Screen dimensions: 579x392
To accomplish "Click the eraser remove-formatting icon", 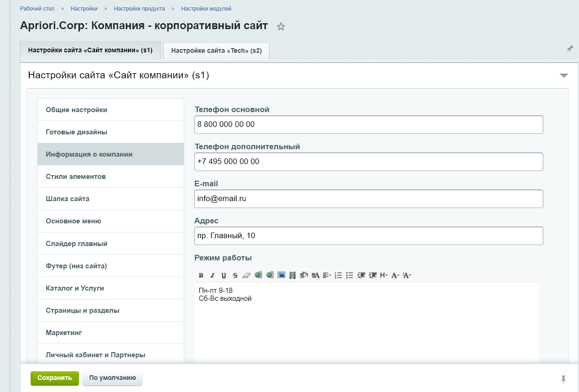I will click(246, 275).
